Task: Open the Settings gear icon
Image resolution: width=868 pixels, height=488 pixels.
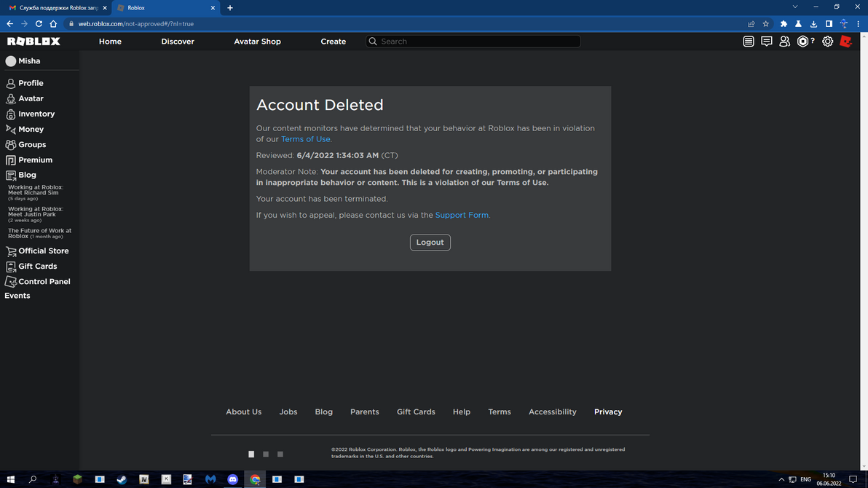Action: coord(827,41)
